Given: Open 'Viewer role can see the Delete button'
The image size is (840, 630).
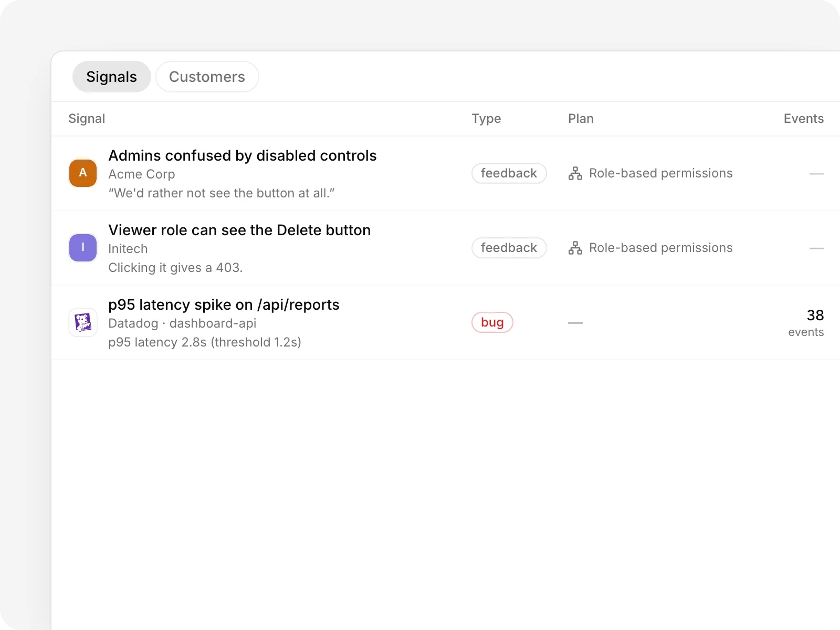Looking at the screenshot, I should click(239, 230).
